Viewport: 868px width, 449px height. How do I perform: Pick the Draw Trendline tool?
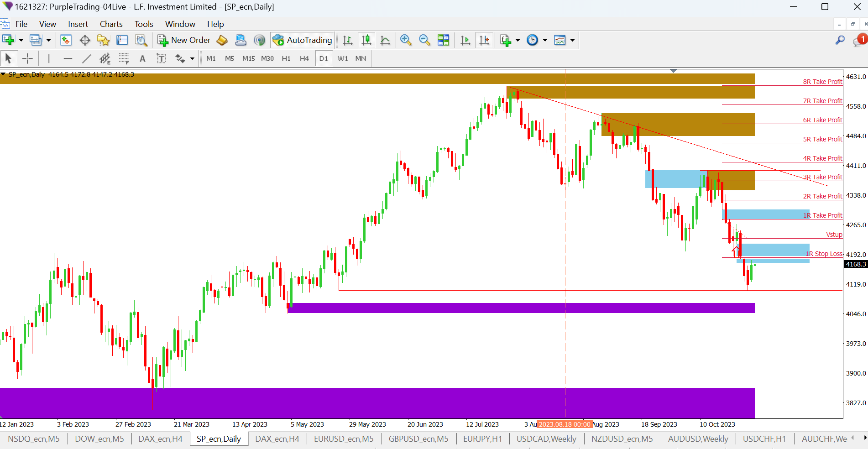(x=86, y=58)
